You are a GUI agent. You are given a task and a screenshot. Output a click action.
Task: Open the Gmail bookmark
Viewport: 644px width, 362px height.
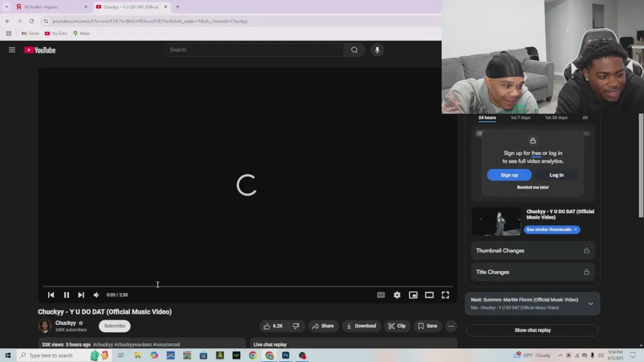[30, 33]
